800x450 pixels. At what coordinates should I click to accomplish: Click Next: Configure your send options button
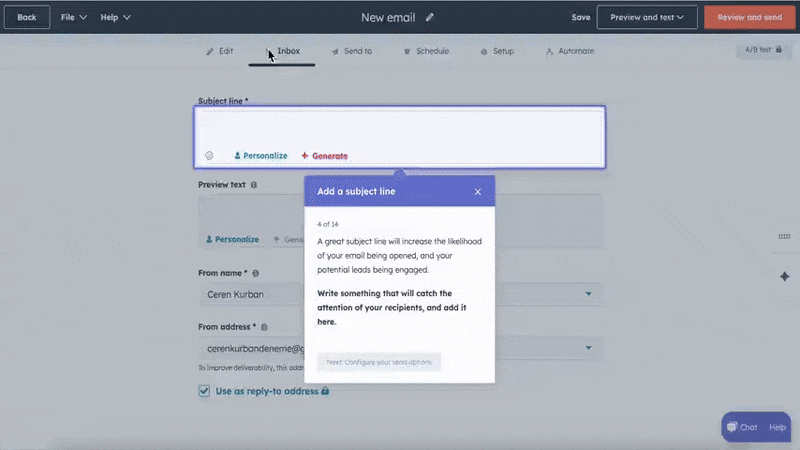point(379,362)
